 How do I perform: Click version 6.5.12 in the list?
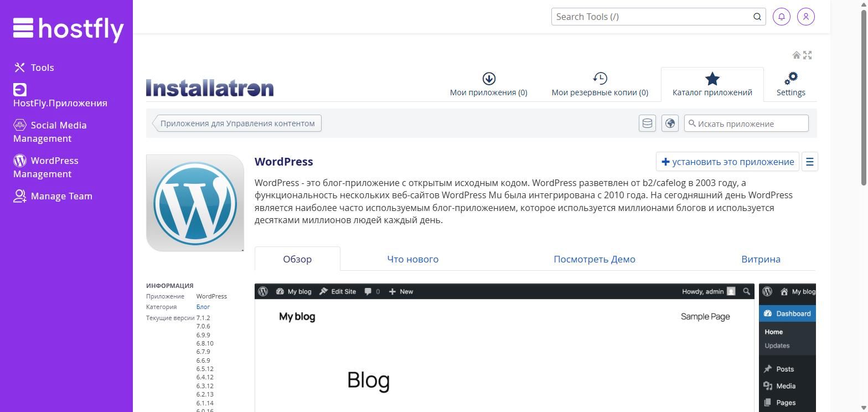click(x=205, y=369)
